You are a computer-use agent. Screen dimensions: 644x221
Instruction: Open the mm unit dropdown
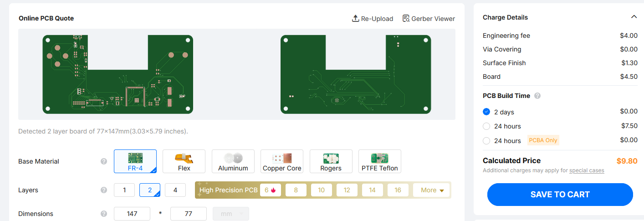tap(231, 214)
